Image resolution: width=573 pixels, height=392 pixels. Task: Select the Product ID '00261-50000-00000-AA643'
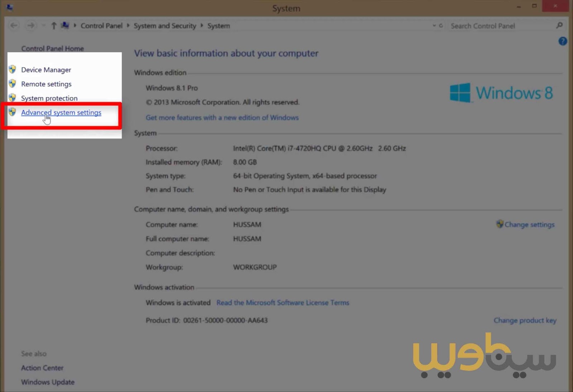(x=225, y=320)
